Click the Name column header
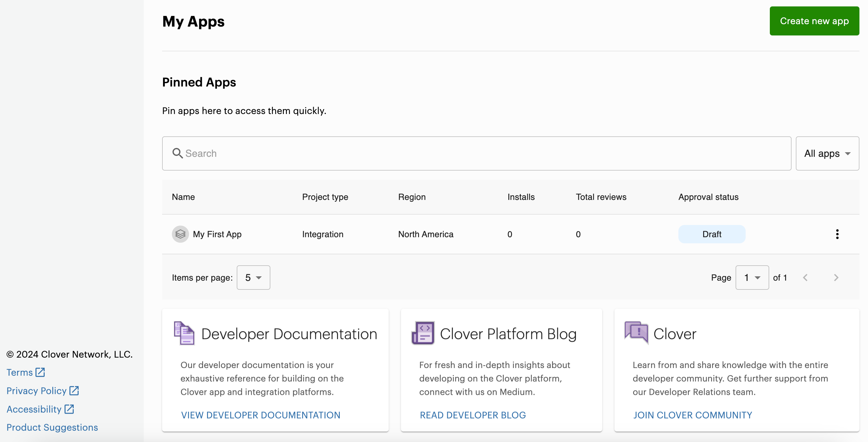 [x=183, y=197]
